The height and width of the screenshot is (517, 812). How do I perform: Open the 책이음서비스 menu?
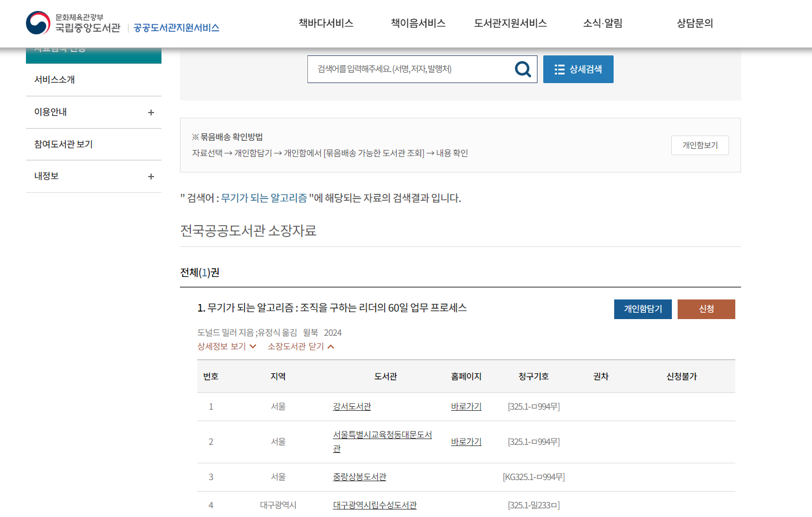tap(418, 23)
